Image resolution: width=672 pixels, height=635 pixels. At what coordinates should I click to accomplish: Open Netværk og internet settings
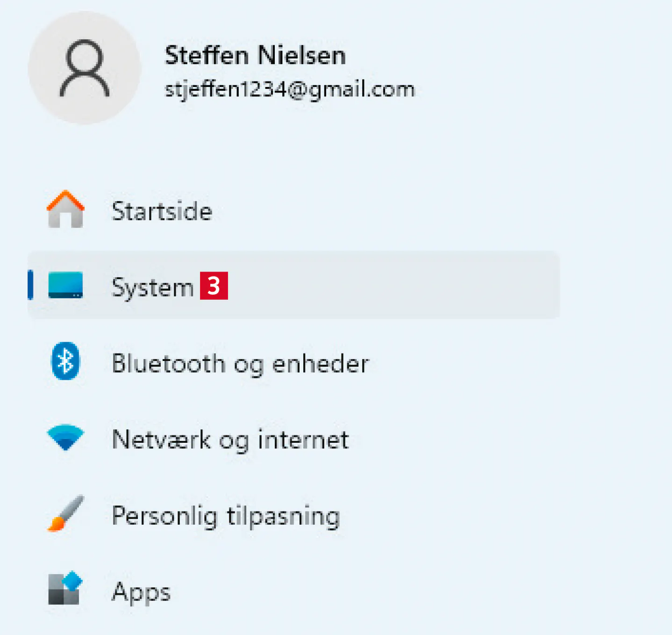point(230,440)
